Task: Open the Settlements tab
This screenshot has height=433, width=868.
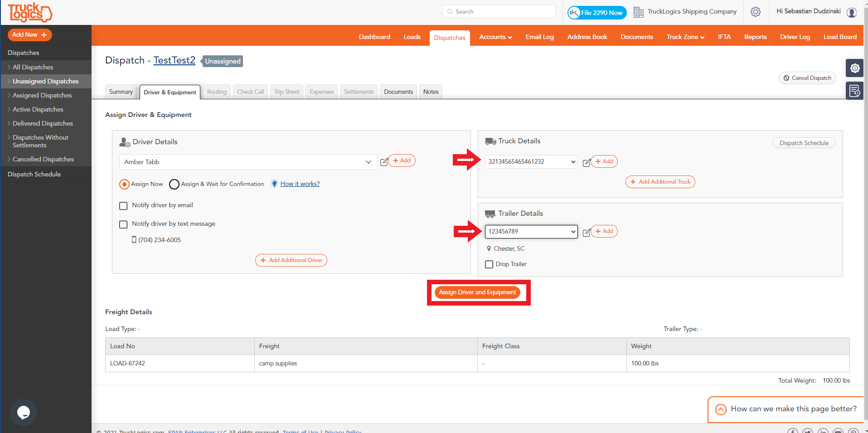Action: 359,92
